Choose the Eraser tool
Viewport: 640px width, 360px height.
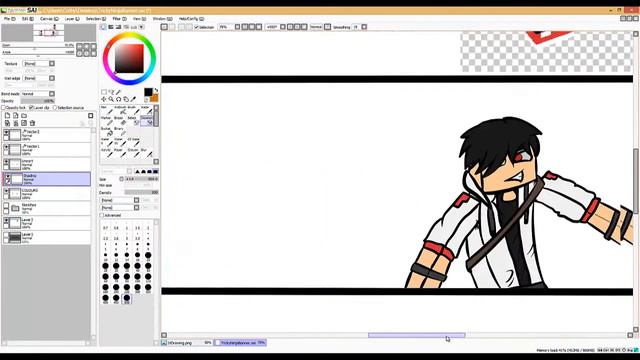120,121
